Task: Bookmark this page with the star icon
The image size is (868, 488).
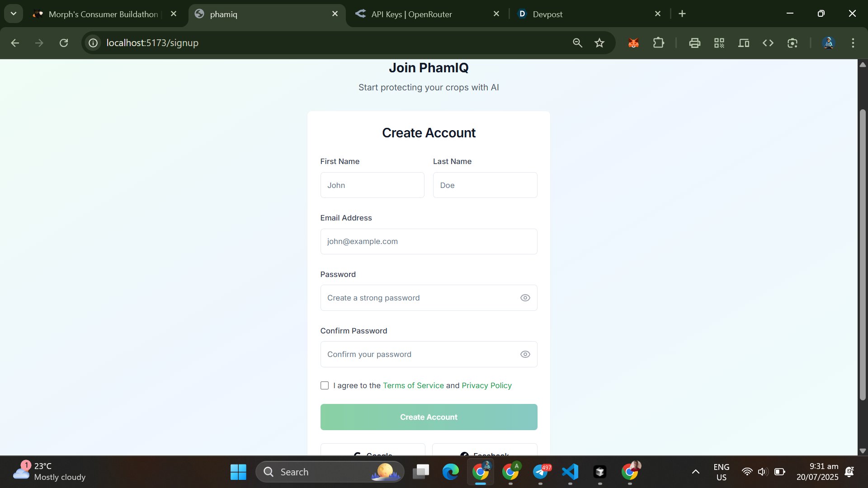Action: [x=599, y=43]
